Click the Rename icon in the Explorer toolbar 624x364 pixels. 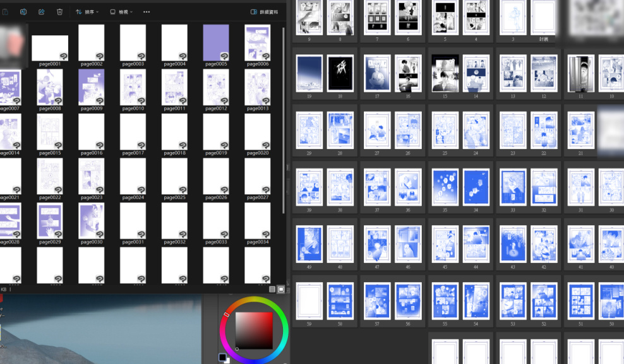pos(23,12)
